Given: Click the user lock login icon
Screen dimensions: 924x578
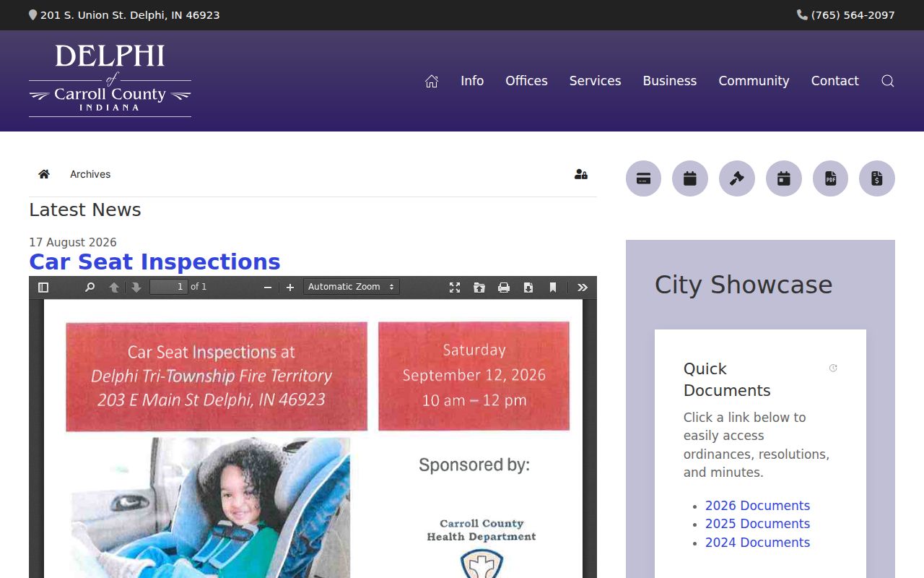Looking at the screenshot, I should click(581, 174).
